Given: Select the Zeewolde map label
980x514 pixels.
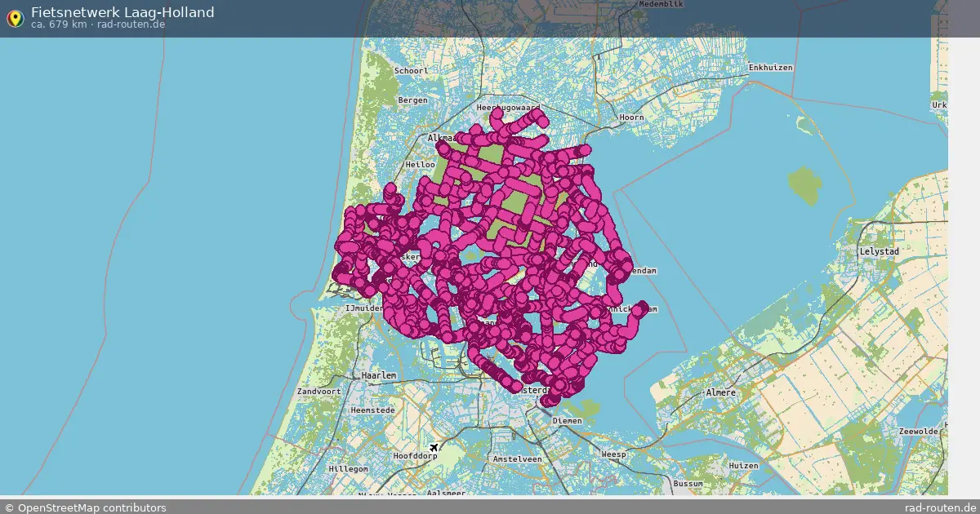Looking at the screenshot, I should 920,432.
